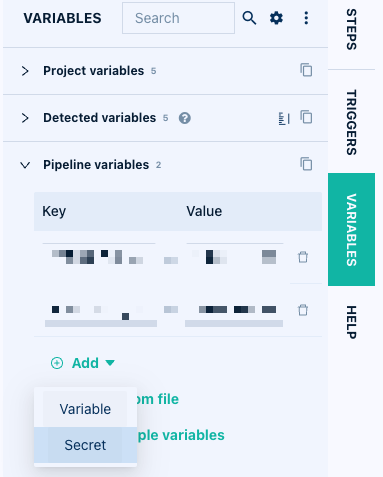Copy Project variables with copy icon
The width and height of the screenshot is (383, 477).
[x=306, y=70]
